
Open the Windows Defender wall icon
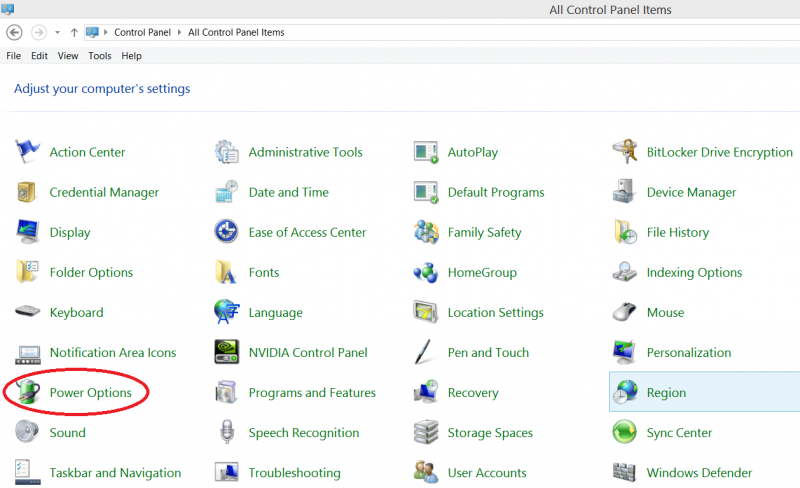pyautogui.click(x=624, y=472)
